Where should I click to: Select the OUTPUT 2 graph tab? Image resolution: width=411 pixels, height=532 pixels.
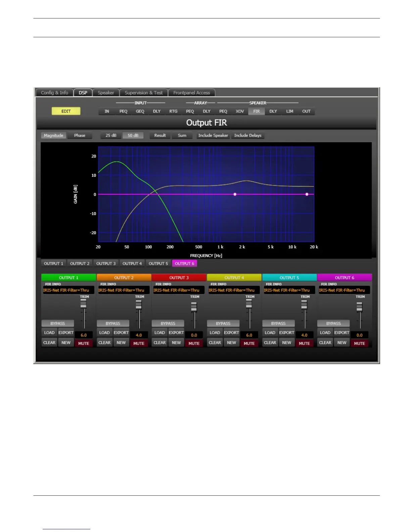click(80, 264)
